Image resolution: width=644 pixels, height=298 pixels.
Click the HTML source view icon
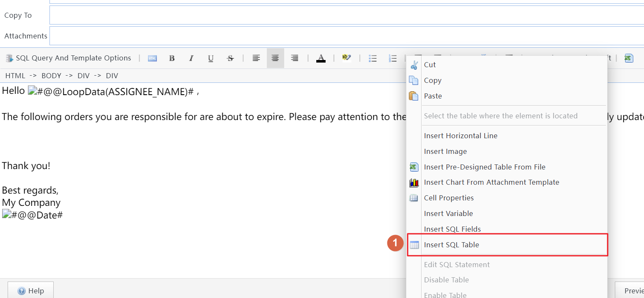152,58
